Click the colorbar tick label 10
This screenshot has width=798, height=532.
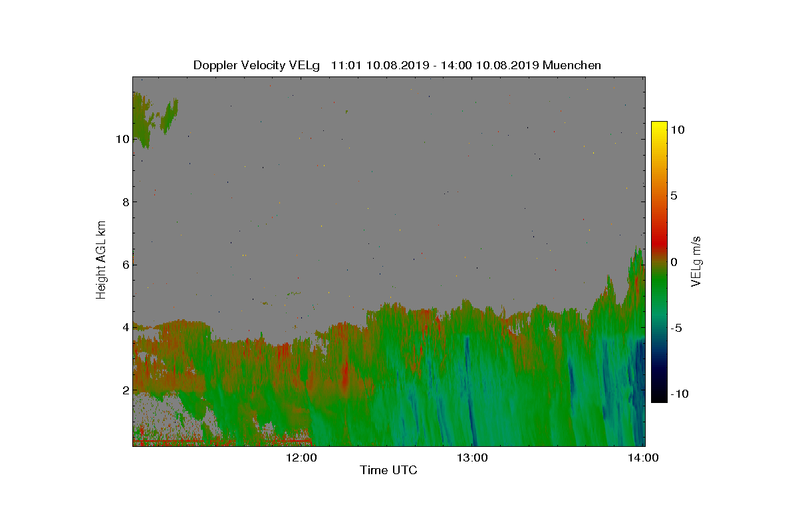coord(678,130)
